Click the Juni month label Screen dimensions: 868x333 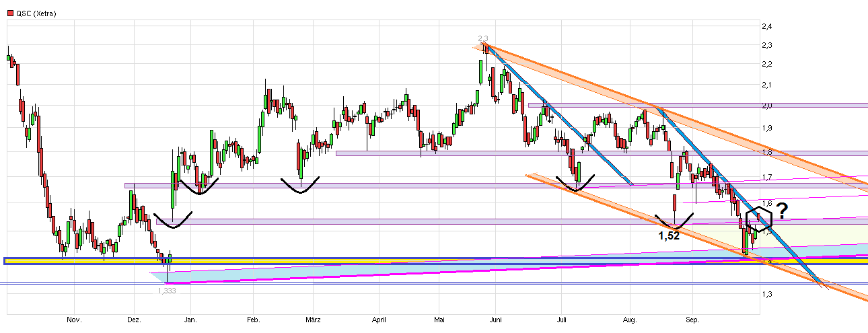point(497,321)
